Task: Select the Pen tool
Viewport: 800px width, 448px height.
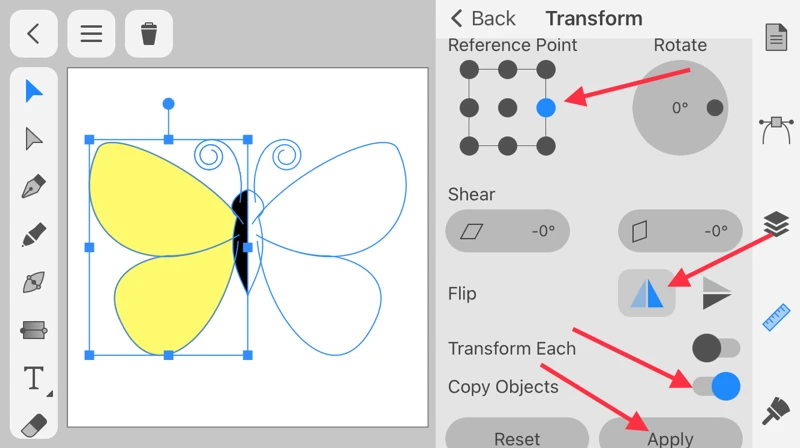Action: point(34,187)
